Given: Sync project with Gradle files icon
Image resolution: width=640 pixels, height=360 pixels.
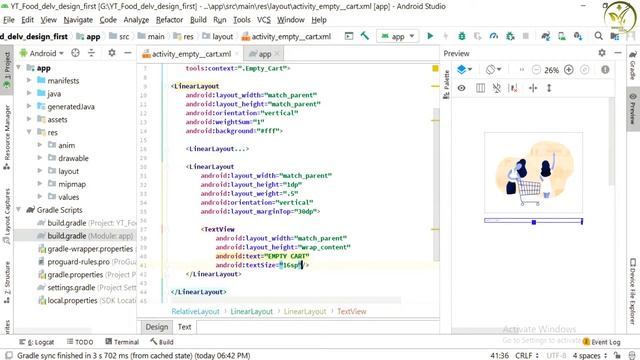Looking at the screenshot, I should point(546,36).
